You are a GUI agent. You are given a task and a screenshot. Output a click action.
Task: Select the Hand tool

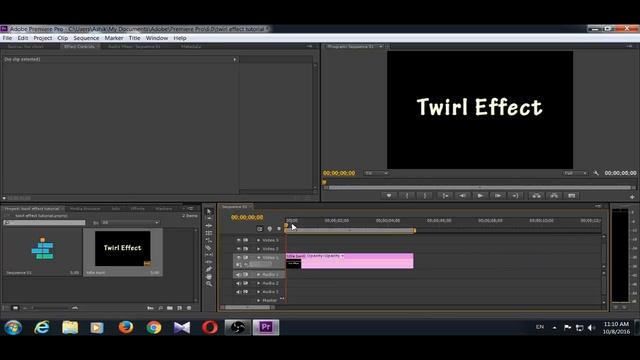click(x=209, y=277)
